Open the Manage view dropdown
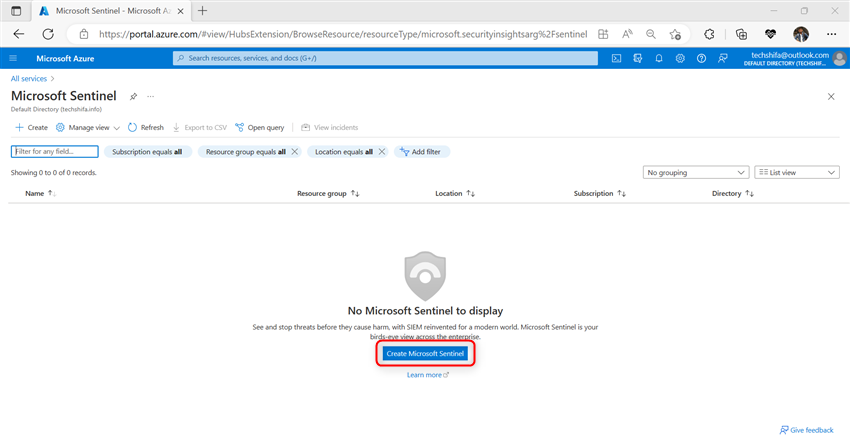This screenshot has width=850, height=446. click(x=88, y=127)
